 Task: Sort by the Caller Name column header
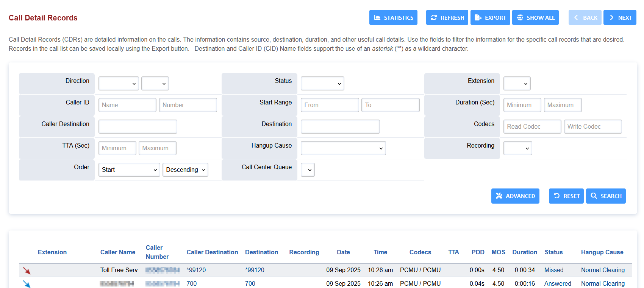117,252
